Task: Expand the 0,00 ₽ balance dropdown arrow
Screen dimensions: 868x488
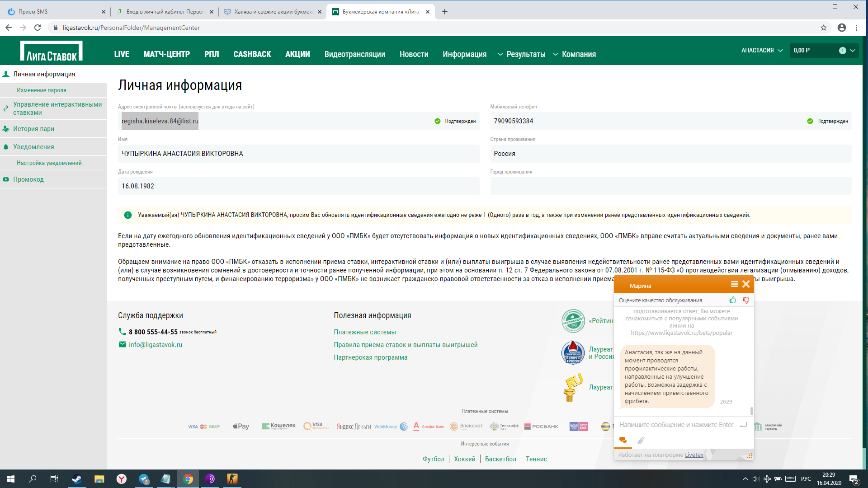Action: coord(853,51)
